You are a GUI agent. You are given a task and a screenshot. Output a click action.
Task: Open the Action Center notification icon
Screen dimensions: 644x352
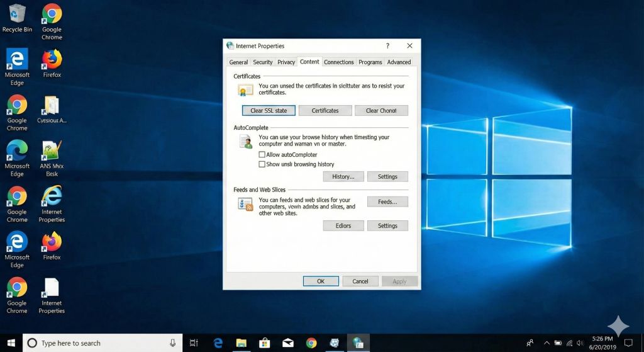pyautogui.click(x=628, y=343)
